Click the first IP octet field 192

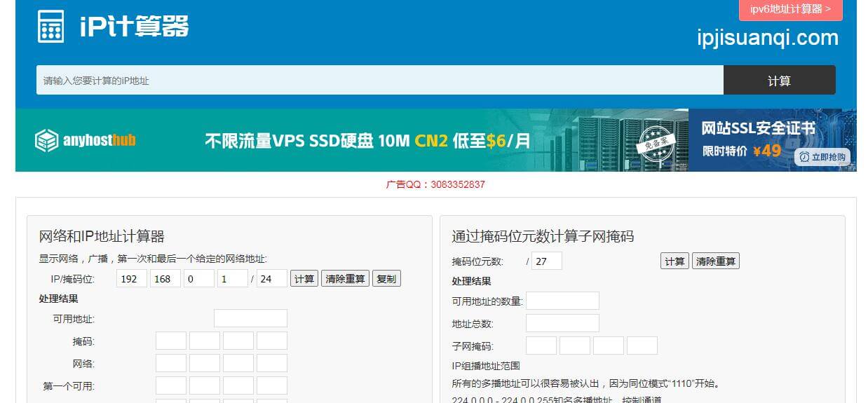coord(132,278)
